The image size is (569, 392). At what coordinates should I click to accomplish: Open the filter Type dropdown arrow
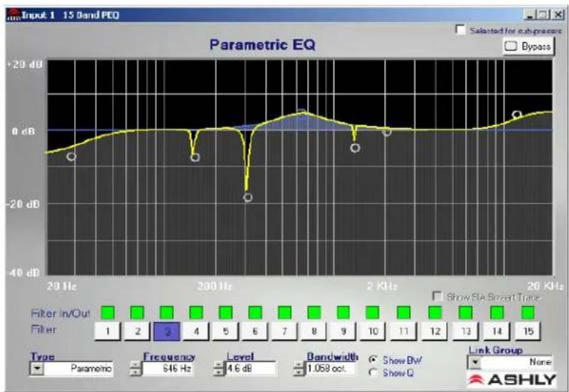coord(37,369)
